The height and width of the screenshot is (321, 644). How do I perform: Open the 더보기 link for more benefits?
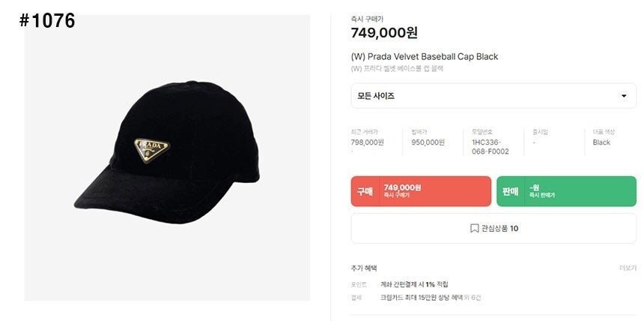point(628,268)
